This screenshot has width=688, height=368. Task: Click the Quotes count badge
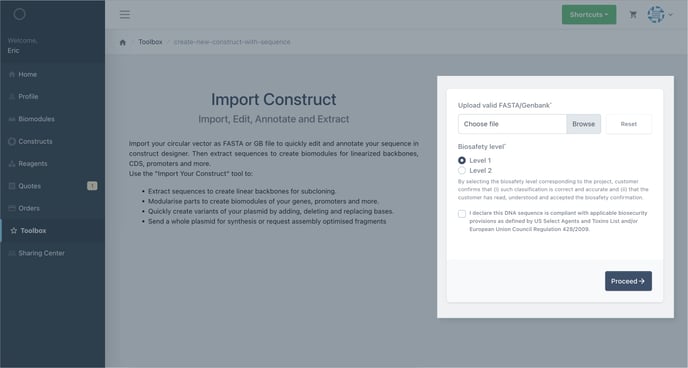coord(92,186)
